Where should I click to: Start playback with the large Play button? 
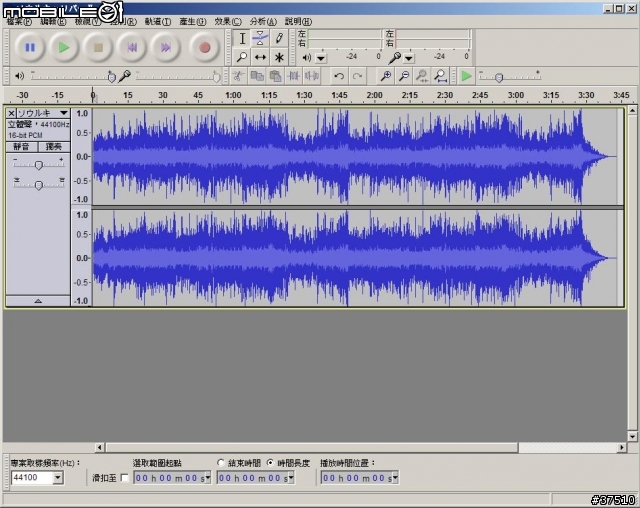tap(64, 48)
